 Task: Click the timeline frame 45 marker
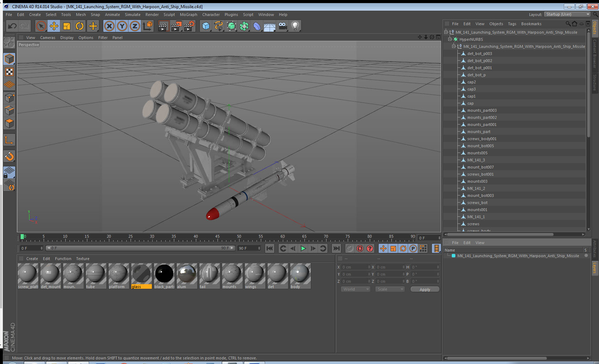217,237
